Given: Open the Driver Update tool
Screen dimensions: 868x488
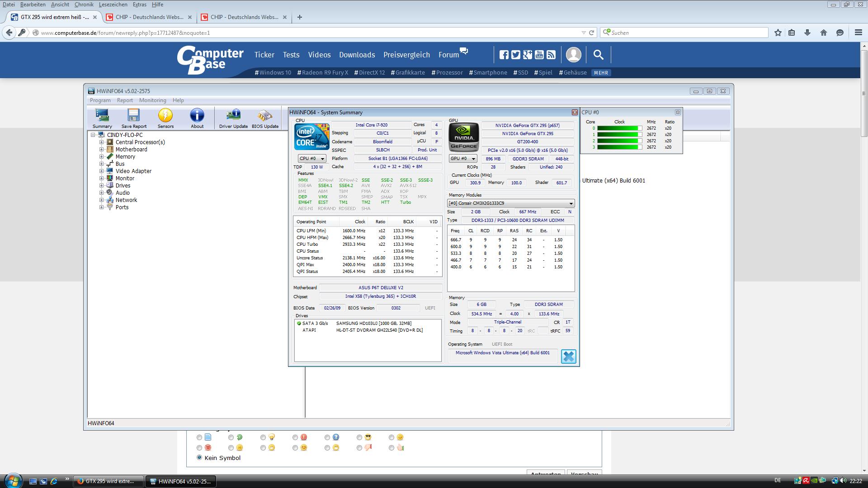Looking at the screenshot, I should pos(233,118).
